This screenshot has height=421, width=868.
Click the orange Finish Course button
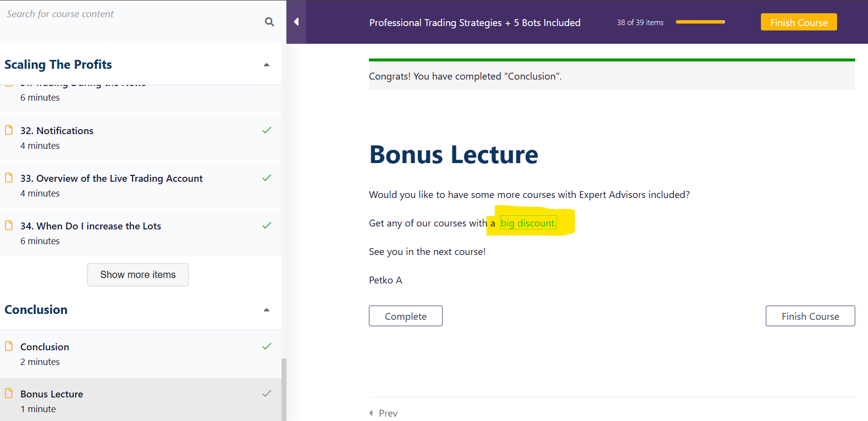coord(799,22)
